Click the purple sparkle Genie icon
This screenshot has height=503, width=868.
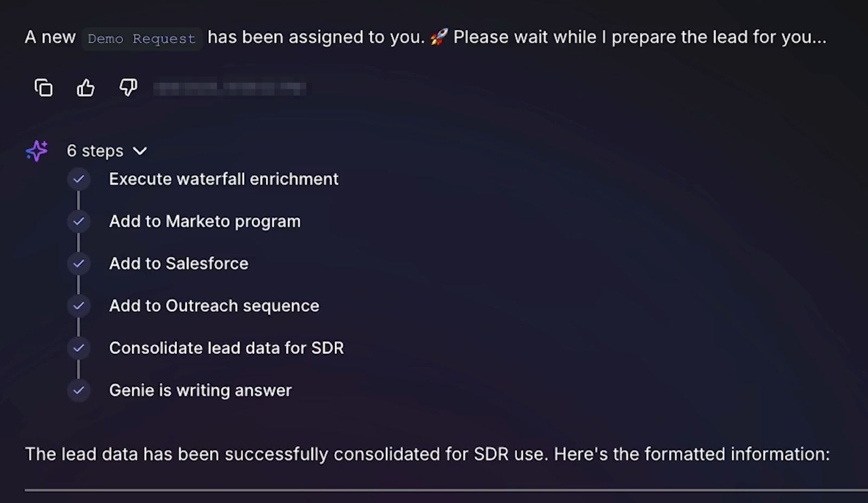(37, 151)
